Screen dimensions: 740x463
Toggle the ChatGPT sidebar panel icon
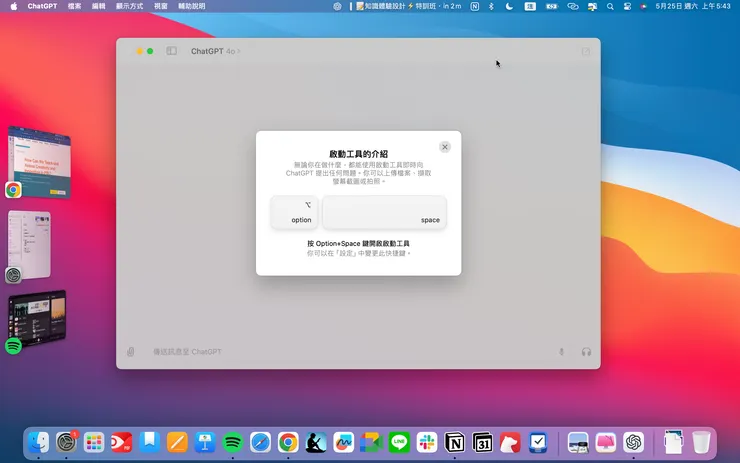click(171, 51)
